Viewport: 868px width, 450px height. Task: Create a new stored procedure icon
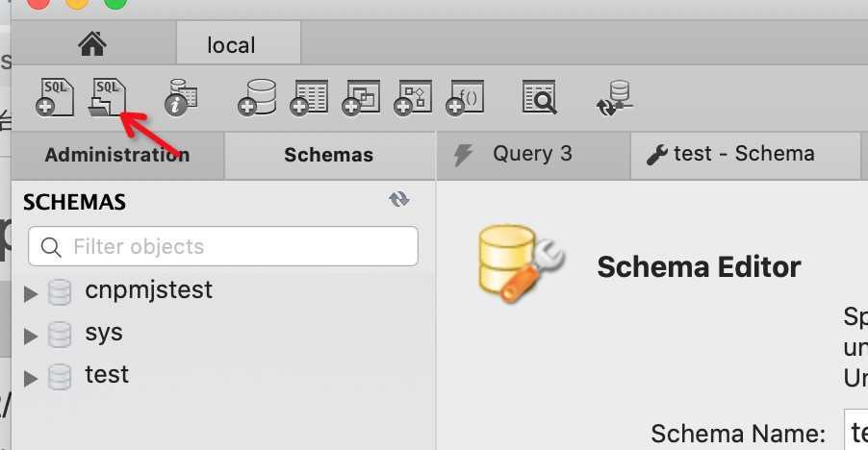click(x=413, y=98)
